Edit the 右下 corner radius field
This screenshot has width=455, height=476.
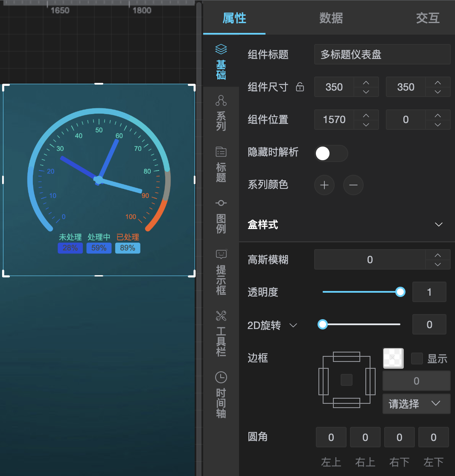[399, 437]
